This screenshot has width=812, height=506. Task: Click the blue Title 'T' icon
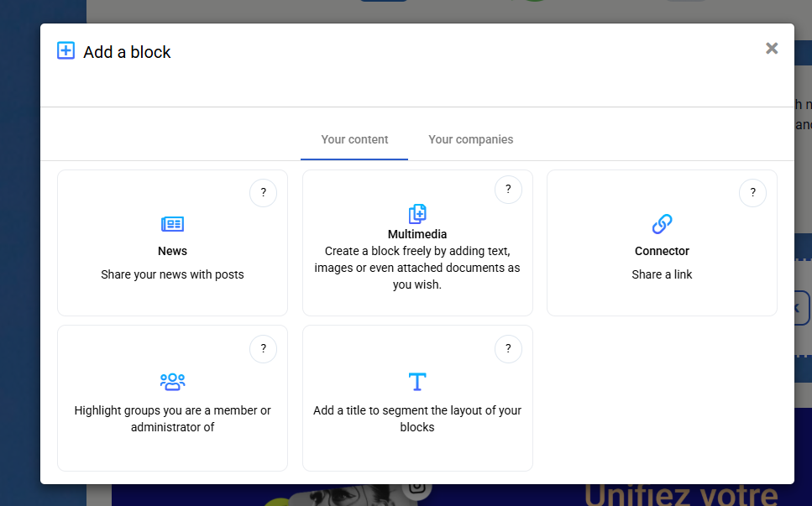pyautogui.click(x=417, y=380)
